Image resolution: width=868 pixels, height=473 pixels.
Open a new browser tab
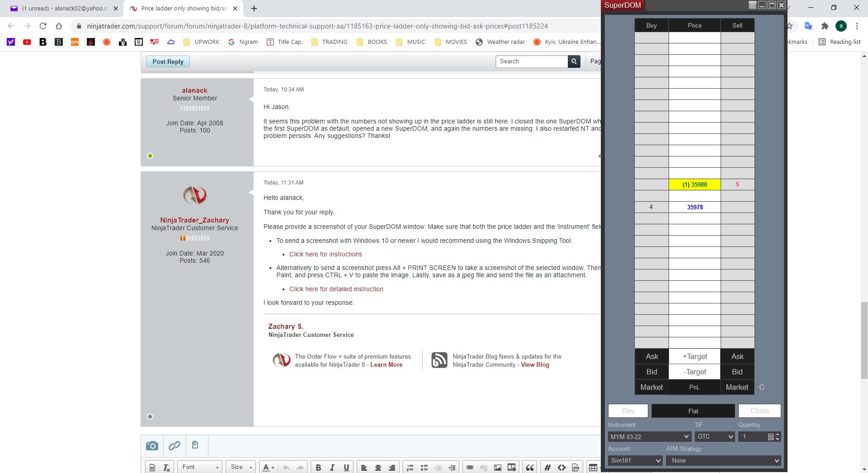[x=254, y=9]
